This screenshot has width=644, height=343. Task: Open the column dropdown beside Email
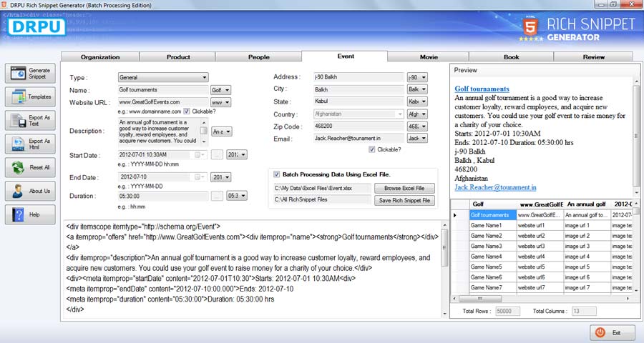[417, 138]
